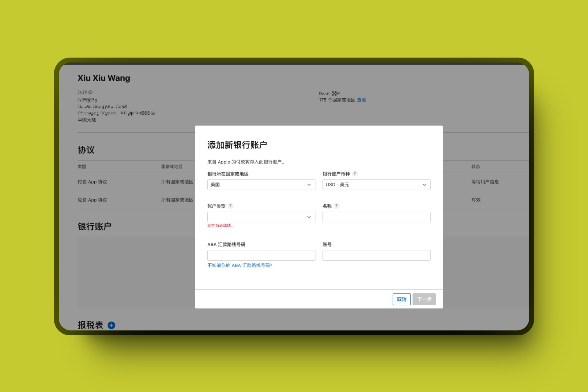
Task: Open the 不知道你的 ABA 汇款路线号码? link
Action: pyautogui.click(x=240, y=266)
